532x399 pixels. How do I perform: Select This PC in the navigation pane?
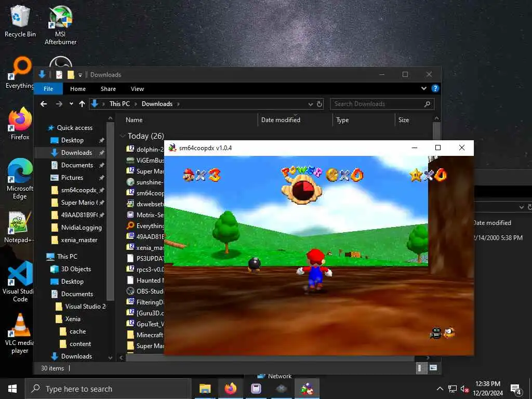[x=67, y=257]
